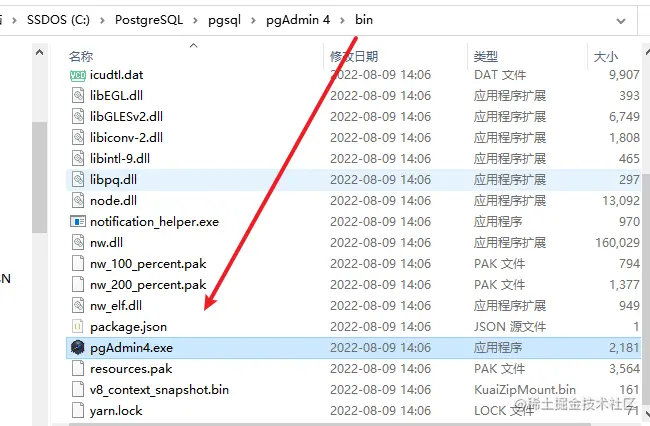Sort files by 名称 column header
The image size is (650, 426).
click(x=81, y=56)
